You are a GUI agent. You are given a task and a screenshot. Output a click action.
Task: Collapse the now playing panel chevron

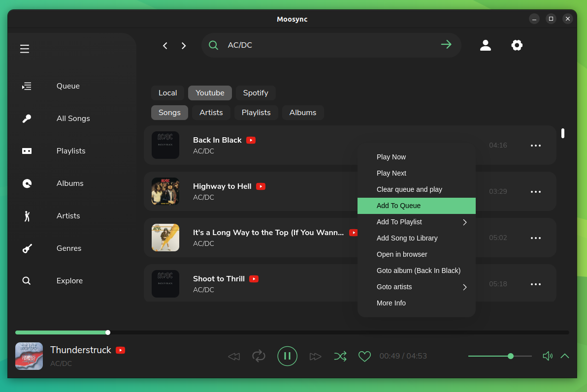pos(565,356)
